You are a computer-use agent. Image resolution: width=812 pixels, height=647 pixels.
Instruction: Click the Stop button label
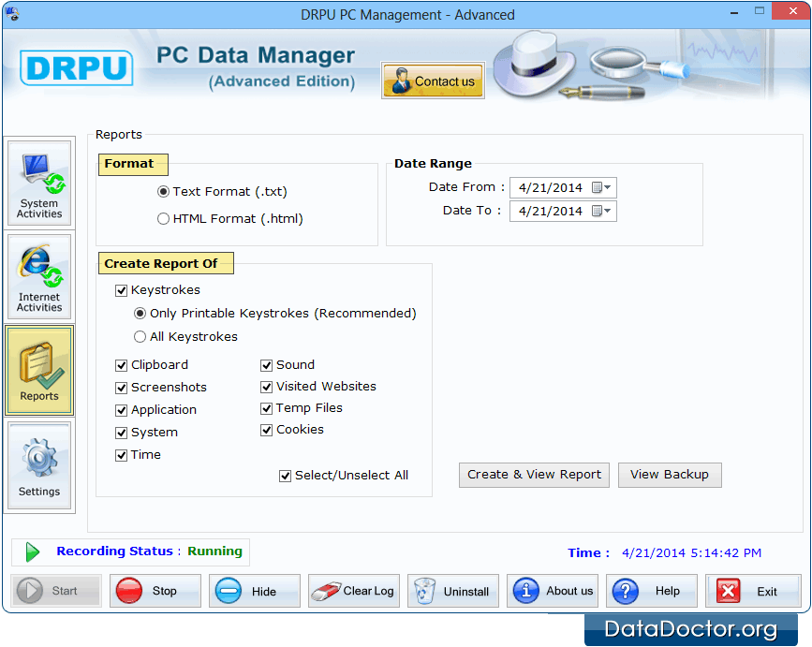tap(164, 591)
